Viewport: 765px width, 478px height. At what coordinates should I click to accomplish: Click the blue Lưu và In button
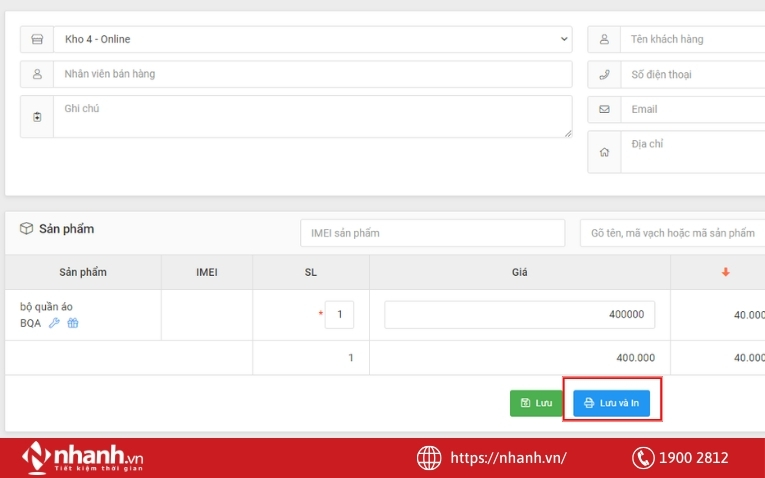tap(611, 403)
